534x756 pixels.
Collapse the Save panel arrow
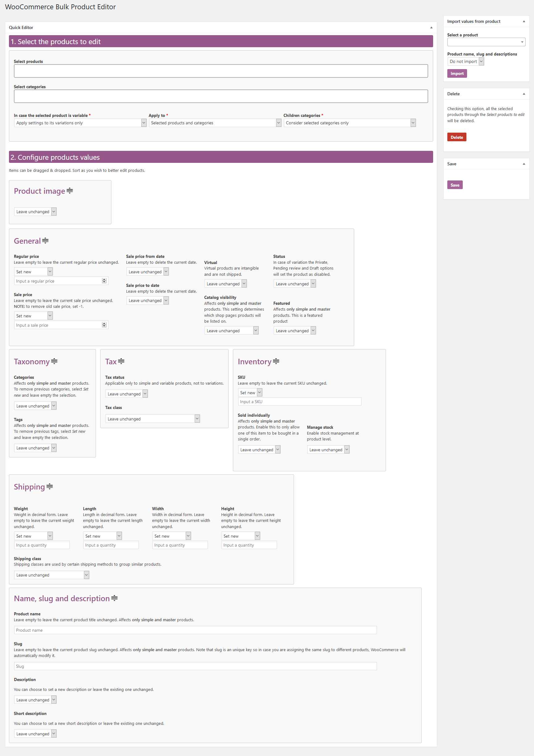click(524, 164)
